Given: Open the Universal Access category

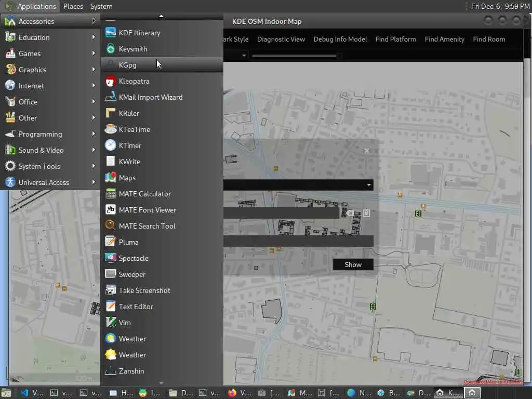Looking at the screenshot, I should tap(50, 182).
